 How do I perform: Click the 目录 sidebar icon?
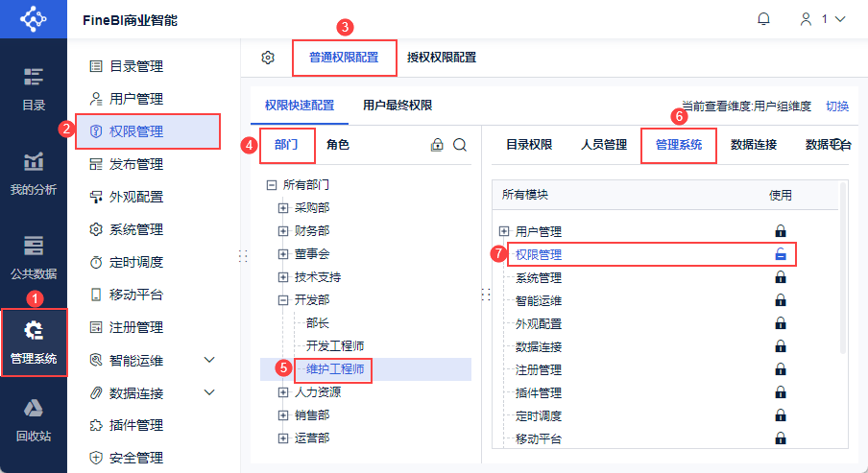coord(34,88)
